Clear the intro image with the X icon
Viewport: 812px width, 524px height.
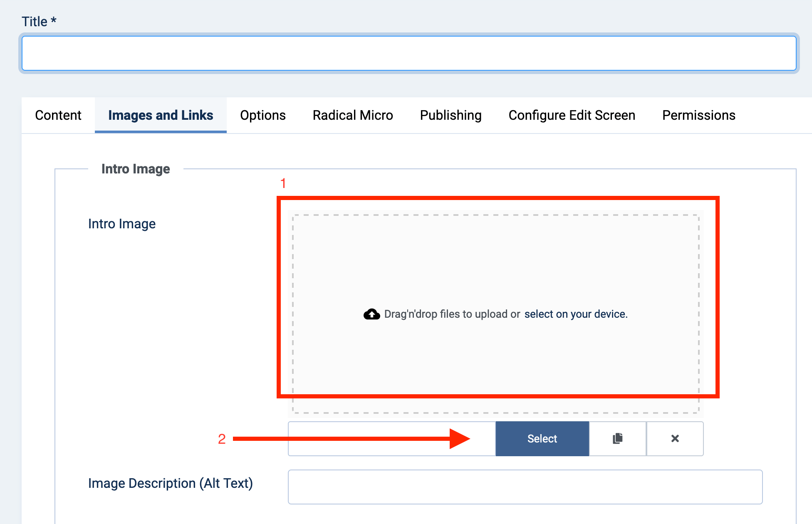(675, 438)
